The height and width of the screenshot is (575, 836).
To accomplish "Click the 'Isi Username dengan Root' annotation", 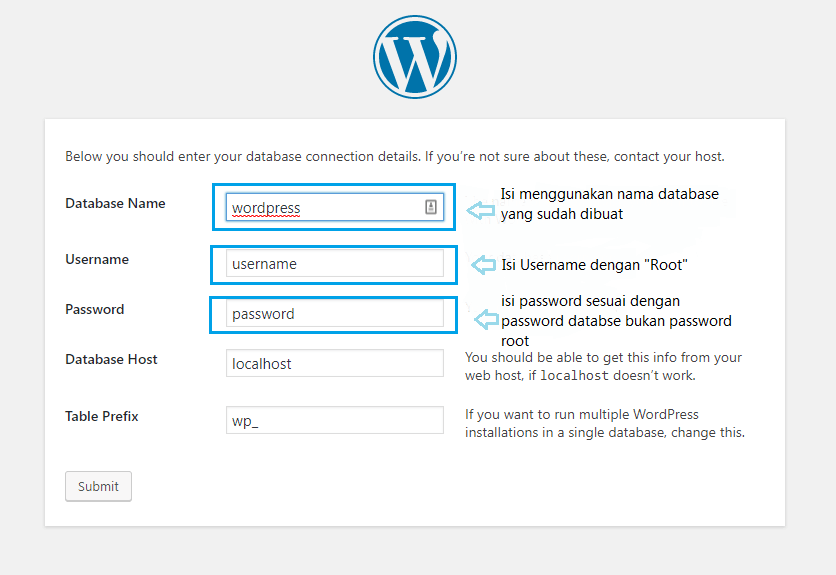I will coord(594,265).
